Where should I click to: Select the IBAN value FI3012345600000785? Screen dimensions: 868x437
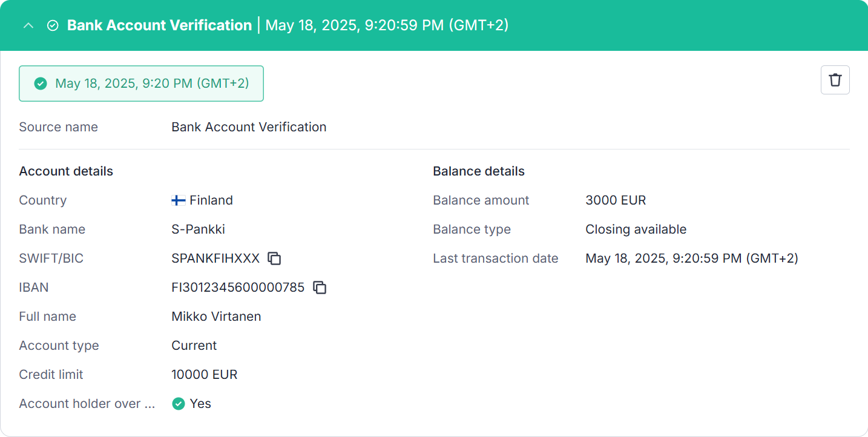(x=238, y=287)
